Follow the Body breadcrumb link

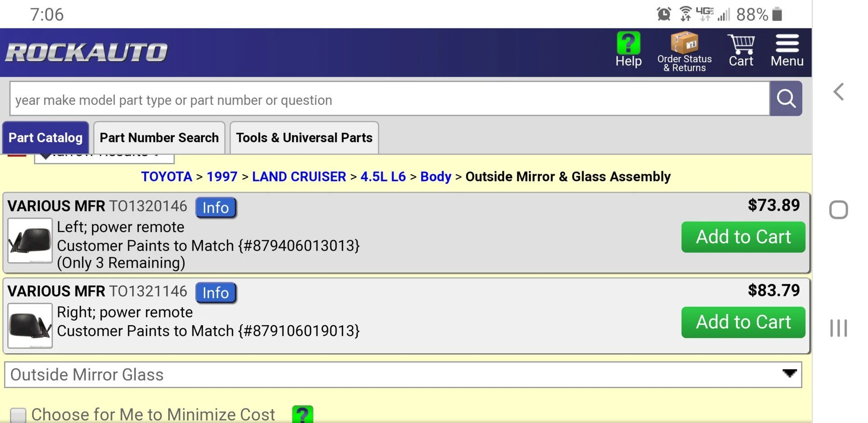tap(436, 176)
